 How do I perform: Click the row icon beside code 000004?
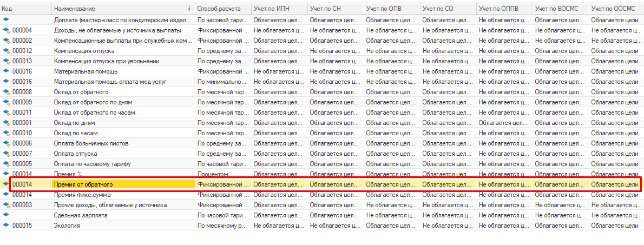(x=6, y=30)
